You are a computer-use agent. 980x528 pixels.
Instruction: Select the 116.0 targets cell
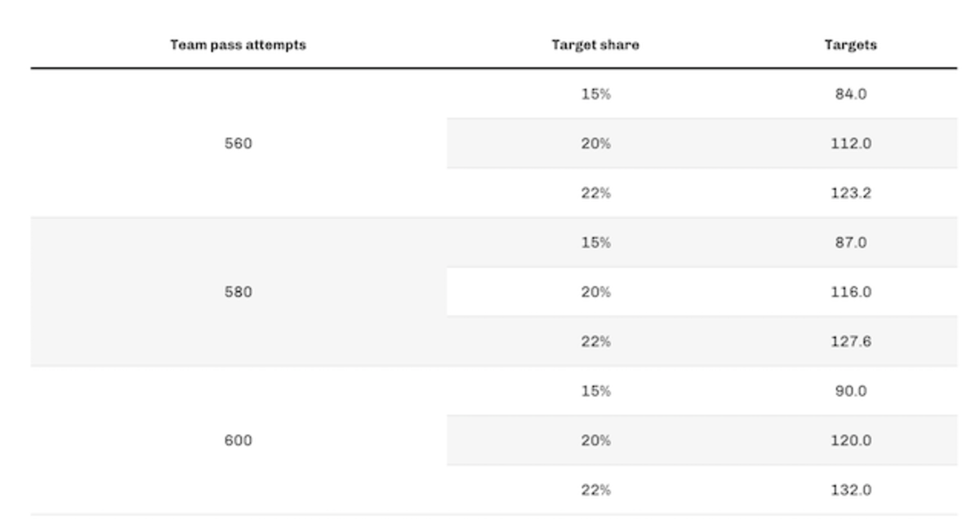(x=850, y=292)
